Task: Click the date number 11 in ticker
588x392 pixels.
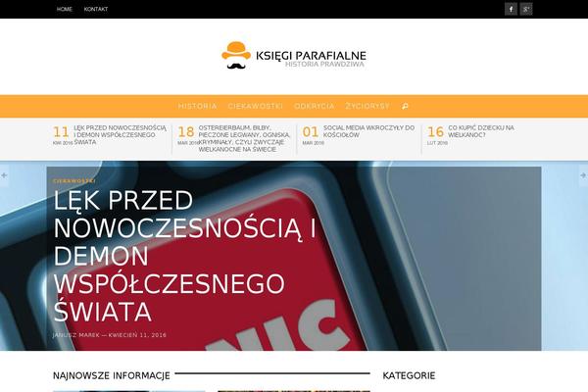Action: click(x=61, y=132)
